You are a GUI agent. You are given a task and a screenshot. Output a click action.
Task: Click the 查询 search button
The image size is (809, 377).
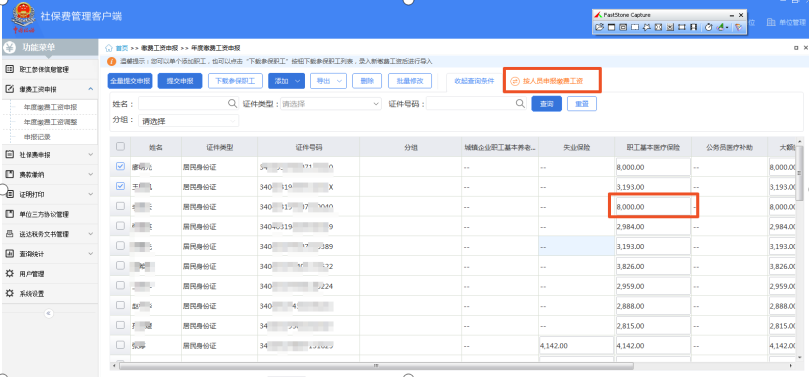tap(546, 104)
